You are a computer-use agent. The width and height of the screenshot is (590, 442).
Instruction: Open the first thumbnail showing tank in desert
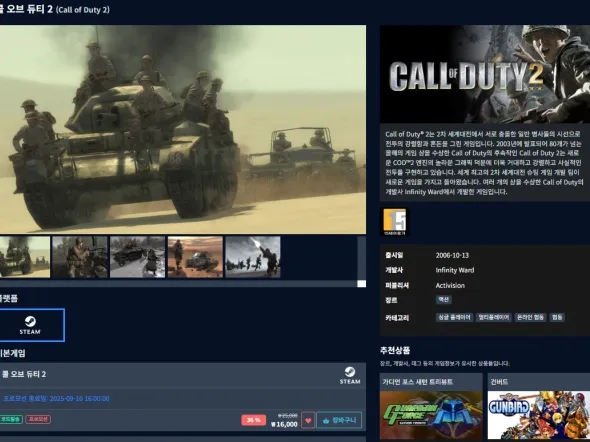[x=24, y=257]
